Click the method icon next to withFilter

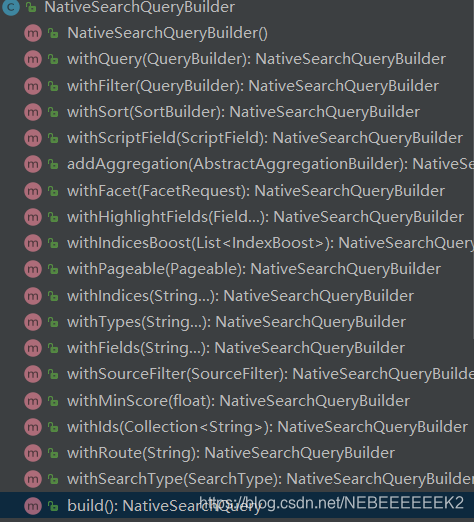[x=33, y=86]
